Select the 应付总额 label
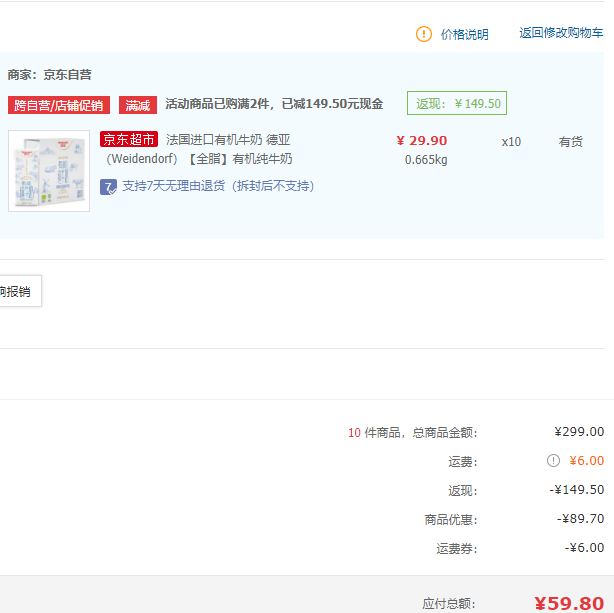This screenshot has height=613, width=614. click(449, 604)
